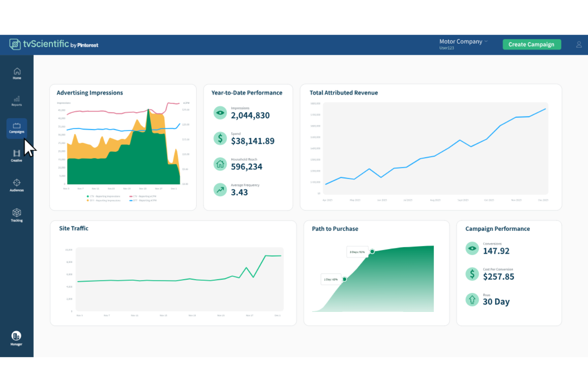The height and width of the screenshot is (392, 588).
Task: Toggle CTV Reporting Impressions legend entry
Action: pos(103,196)
